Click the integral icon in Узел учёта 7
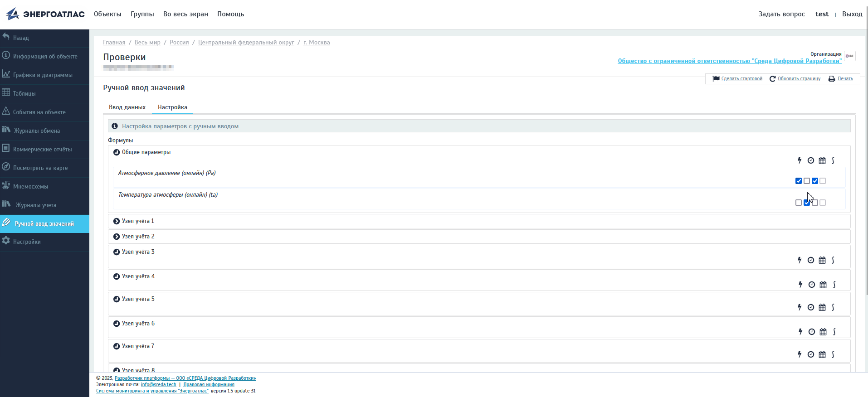 pyautogui.click(x=833, y=354)
